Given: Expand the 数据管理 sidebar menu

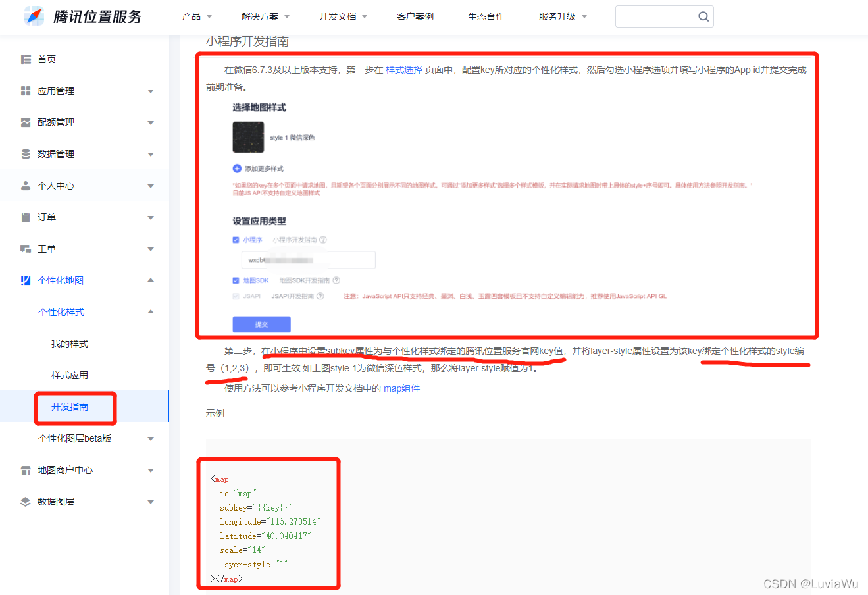Looking at the screenshot, I should point(151,155).
